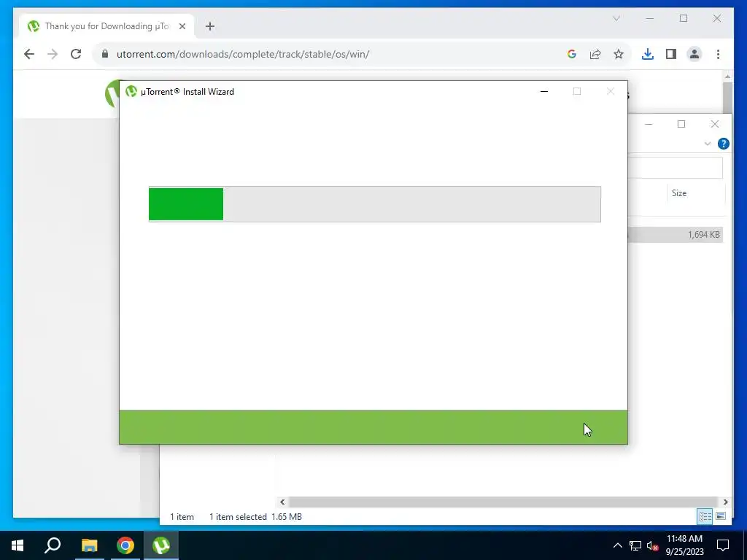The image size is (747, 560).
Task: Share this page via address bar icon
Action: 595,54
